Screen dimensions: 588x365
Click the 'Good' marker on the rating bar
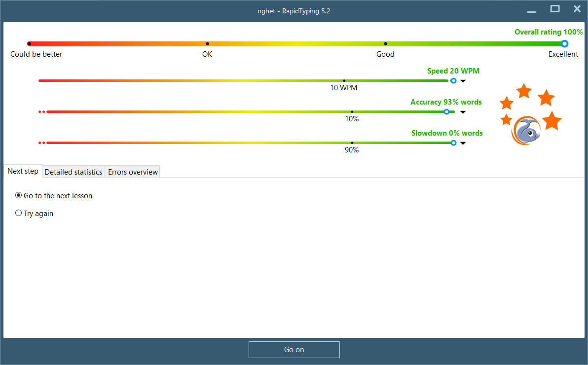pos(385,44)
